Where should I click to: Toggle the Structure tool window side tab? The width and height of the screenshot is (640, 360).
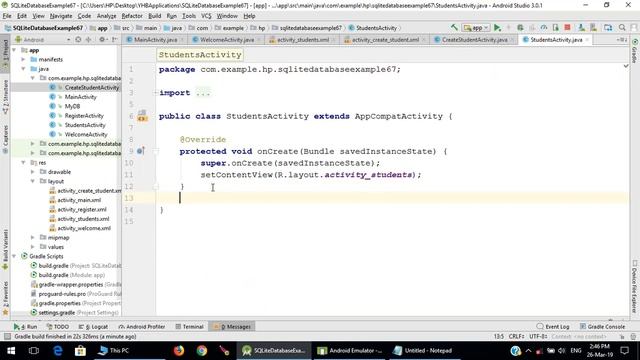(5, 96)
